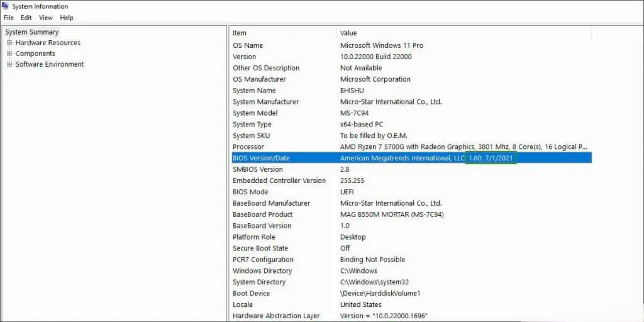Click the System Information app icon in title bar

point(5,6)
